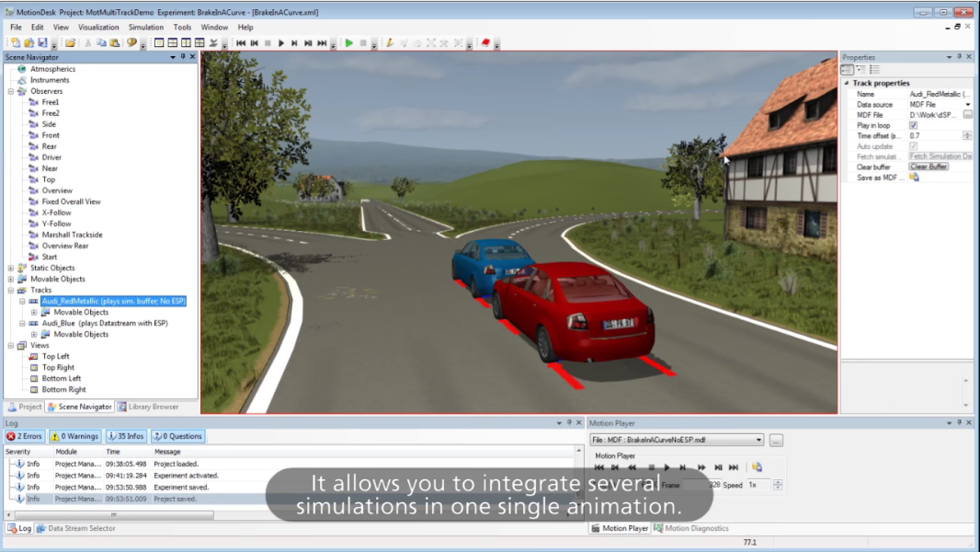Click the Motion Player export file icon
Viewport: 980px width, 552px height.
(757, 467)
